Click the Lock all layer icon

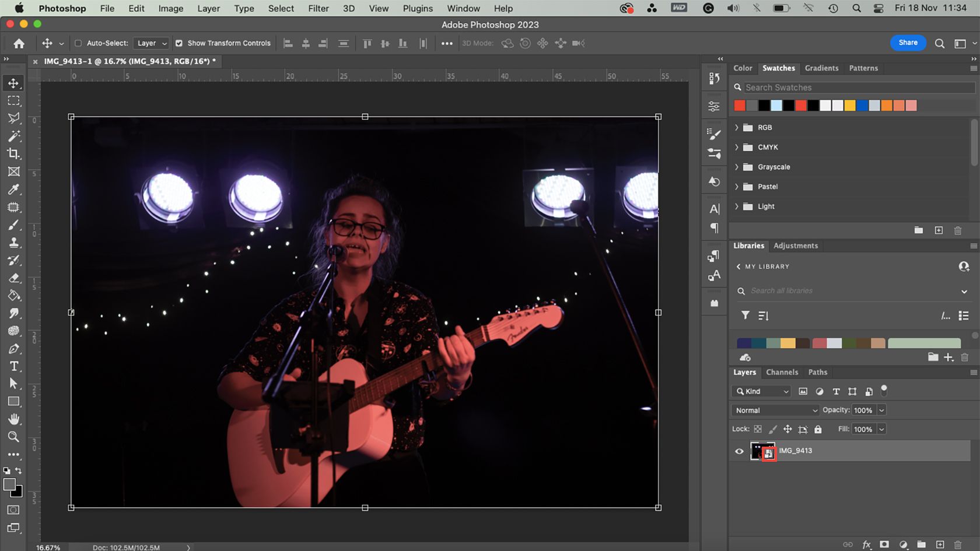pyautogui.click(x=818, y=429)
